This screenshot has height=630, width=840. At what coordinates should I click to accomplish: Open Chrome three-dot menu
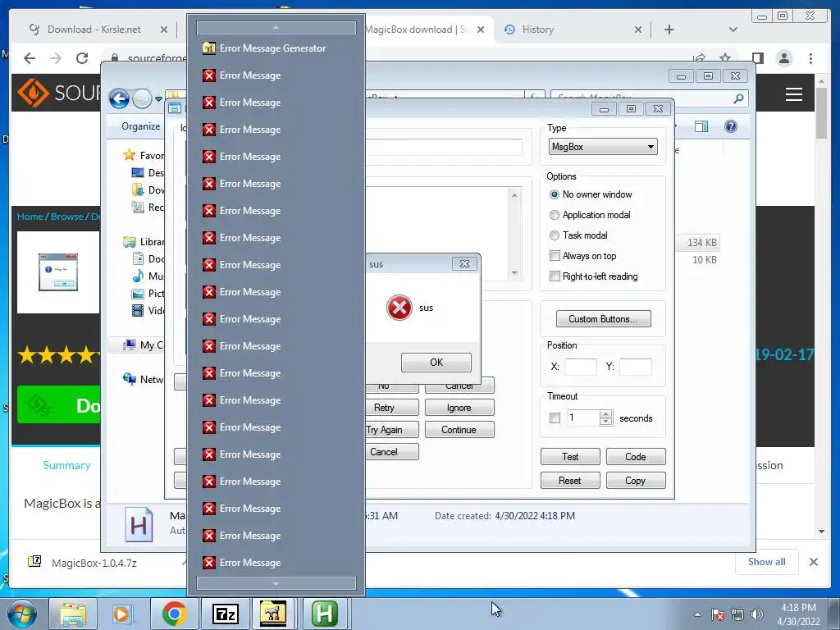pyautogui.click(x=810, y=58)
